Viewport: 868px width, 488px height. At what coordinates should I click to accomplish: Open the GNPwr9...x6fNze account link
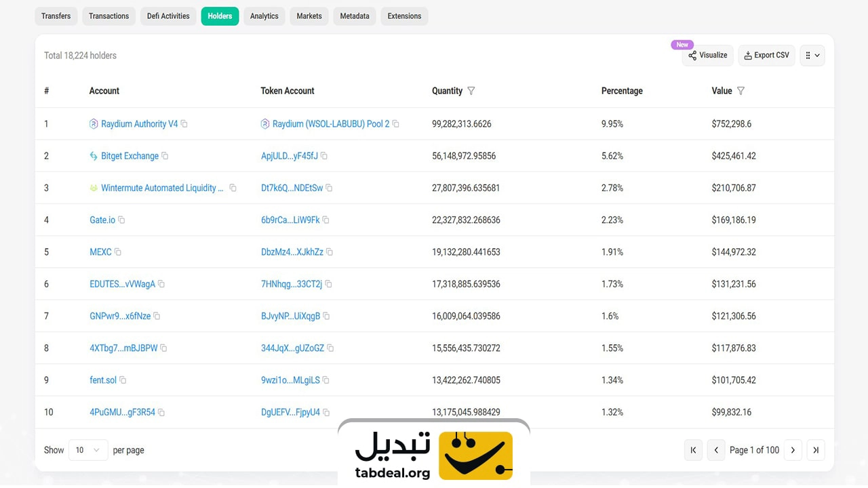pos(120,316)
